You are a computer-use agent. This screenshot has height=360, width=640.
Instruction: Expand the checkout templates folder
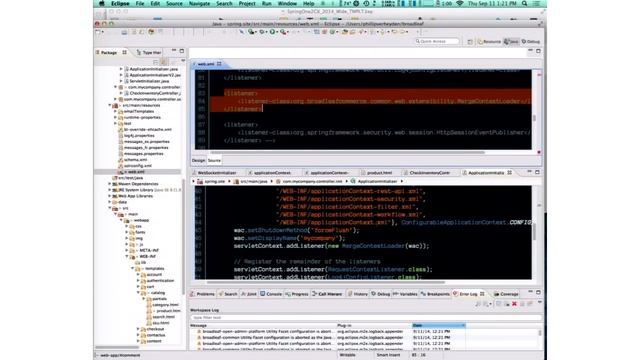click(x=138, y=329)
